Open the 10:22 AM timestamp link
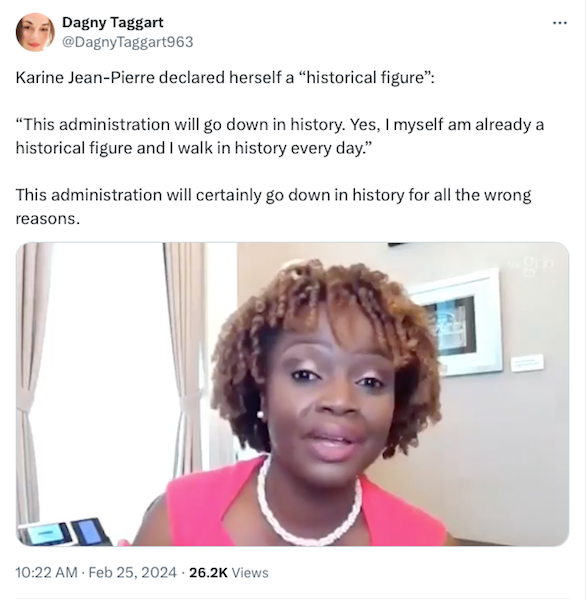This screenshot has width=587, height=600. coord(46,573)
